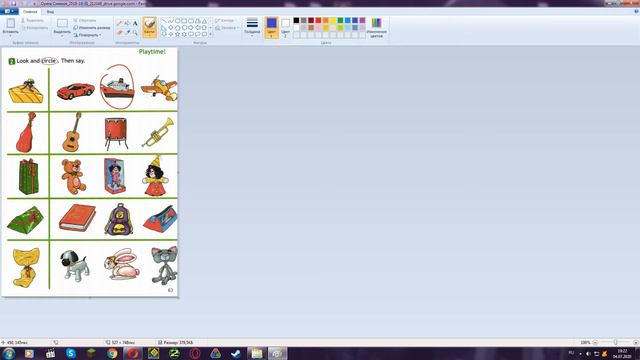Screen dimensions: 640x360
Task: Pick the green color swatch
Action: point(340,20)
